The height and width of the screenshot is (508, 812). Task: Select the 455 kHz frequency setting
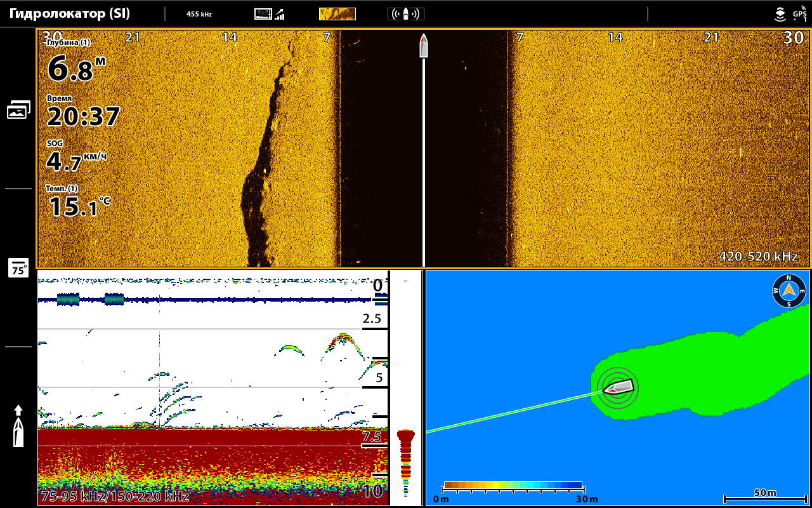coord(199,14)
